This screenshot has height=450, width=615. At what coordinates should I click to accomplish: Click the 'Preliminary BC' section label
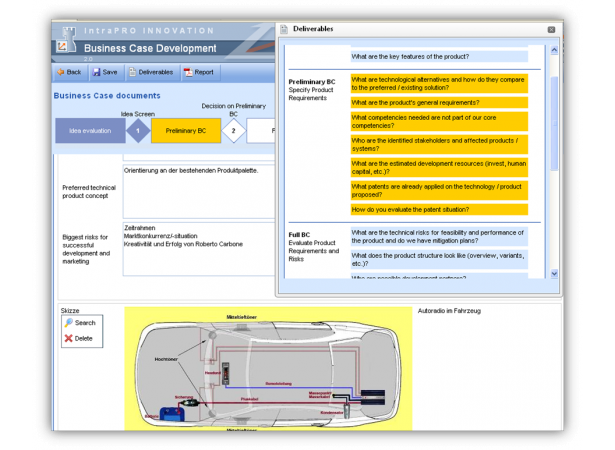click(x=312, y=82)
